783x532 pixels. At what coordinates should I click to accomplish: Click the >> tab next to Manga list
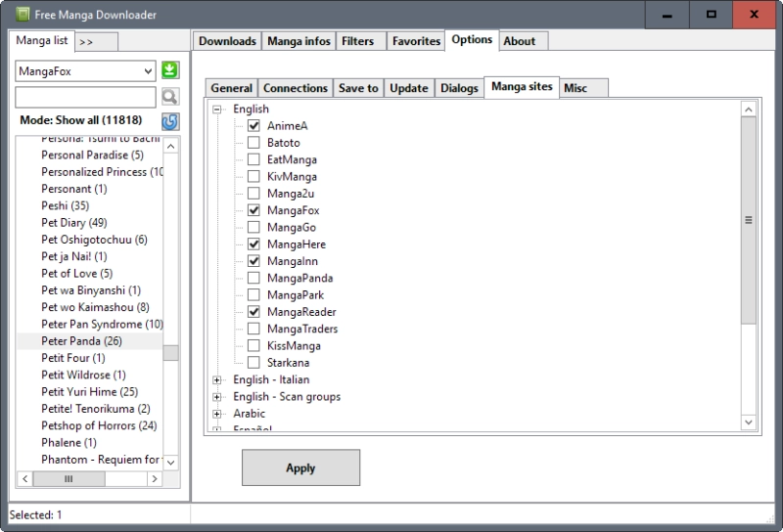[x=97, y=42]
